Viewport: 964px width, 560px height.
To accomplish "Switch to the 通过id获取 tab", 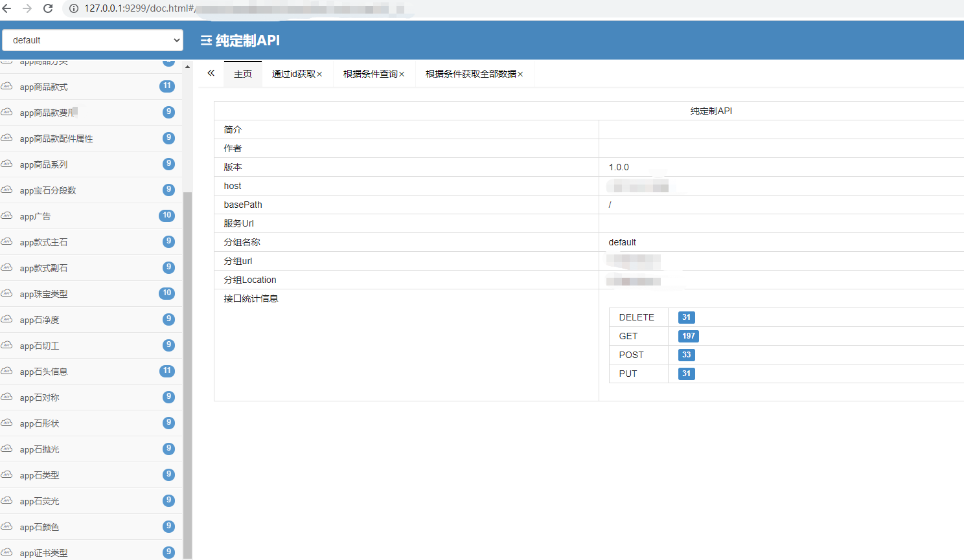I will (x=293, y=74).
